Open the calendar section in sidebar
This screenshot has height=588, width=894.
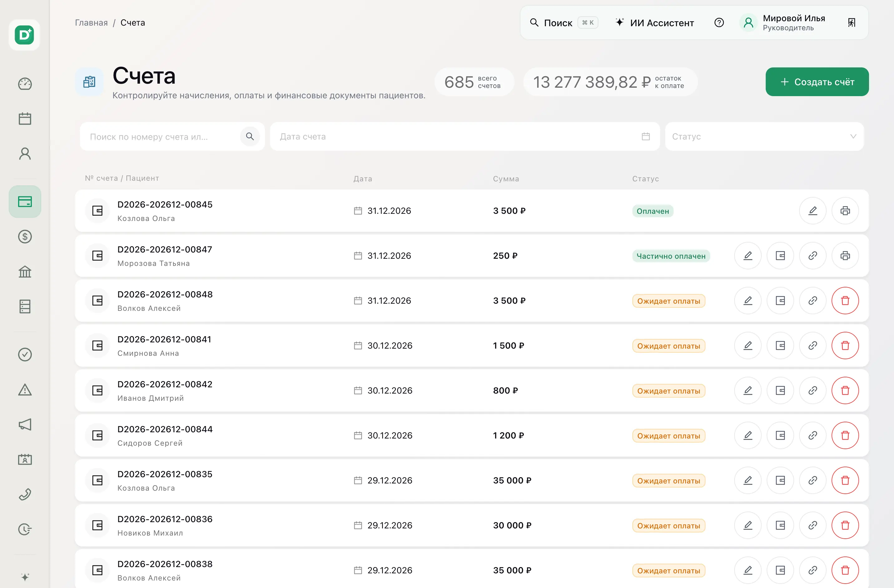25,119
